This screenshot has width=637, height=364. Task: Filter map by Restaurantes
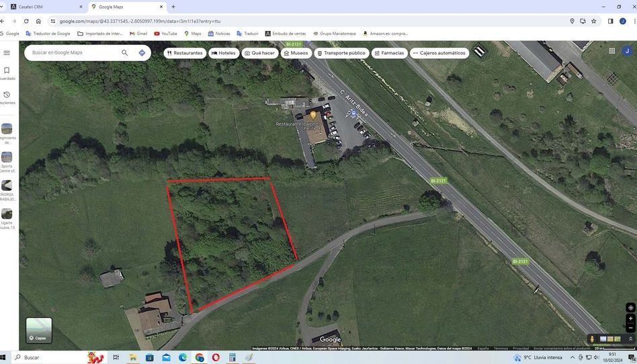pos(184,53)
